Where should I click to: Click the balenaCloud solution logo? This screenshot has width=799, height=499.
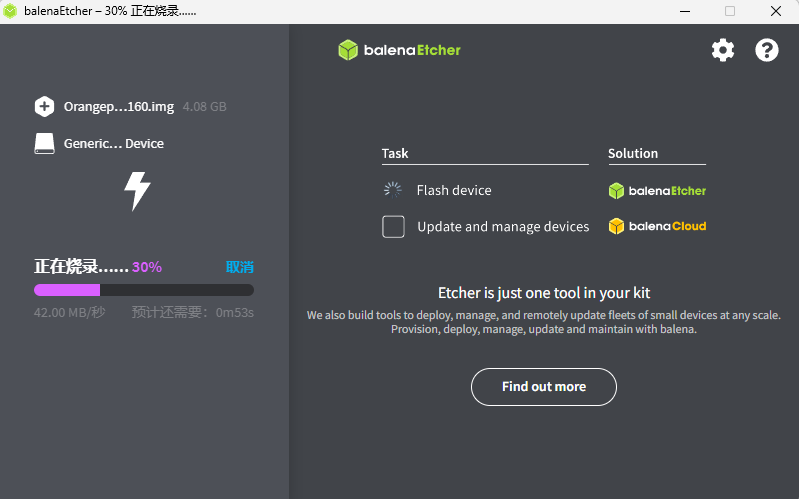coord(657,226)
